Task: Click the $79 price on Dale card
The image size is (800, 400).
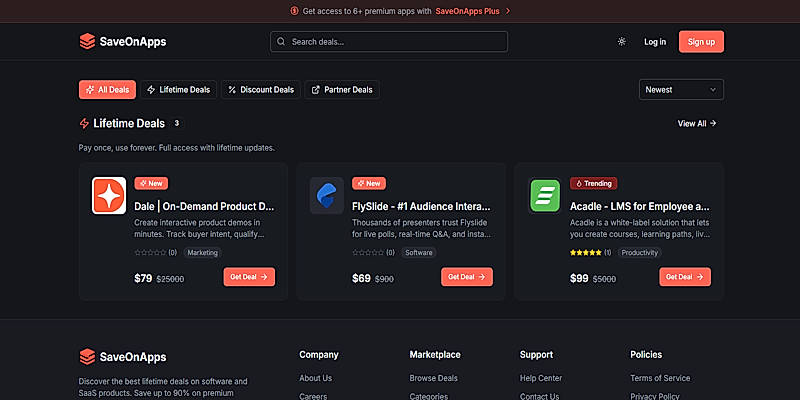Action: (143, 279)
